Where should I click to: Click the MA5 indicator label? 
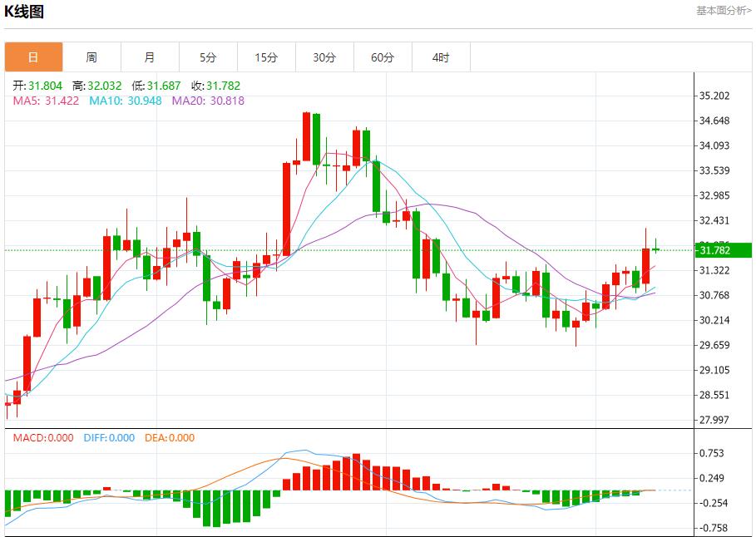click(46, 101)
